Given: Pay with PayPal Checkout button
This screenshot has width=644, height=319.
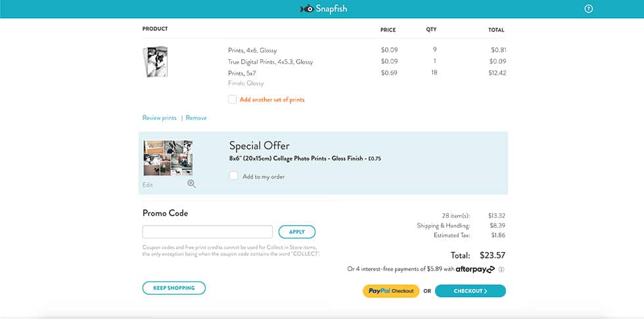Looking at the screenshot, I should (x=391, y=291).
